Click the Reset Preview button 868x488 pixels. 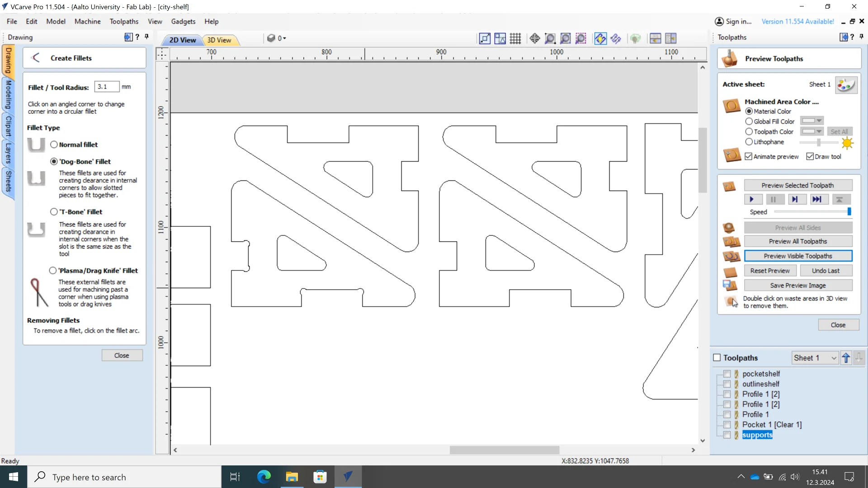(770, 271)
